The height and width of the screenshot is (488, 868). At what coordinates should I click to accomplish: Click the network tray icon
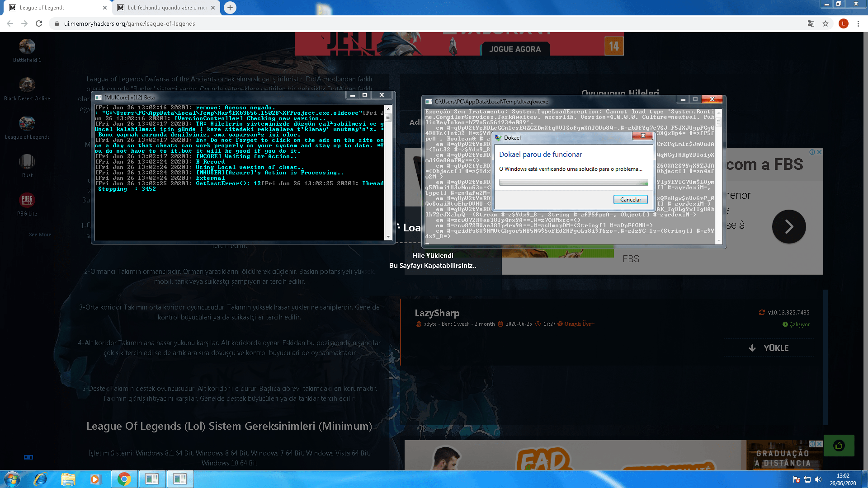click(807, 479)
